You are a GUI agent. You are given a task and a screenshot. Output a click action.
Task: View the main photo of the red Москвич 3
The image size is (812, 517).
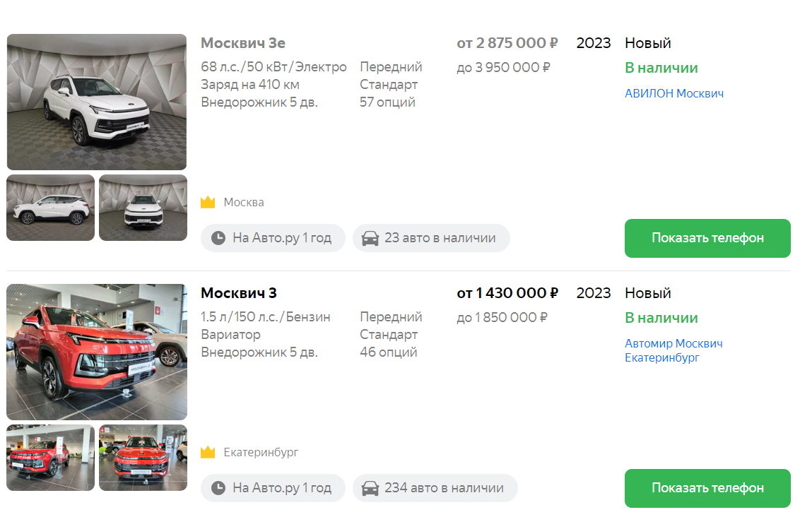click(x=97, y=352)
